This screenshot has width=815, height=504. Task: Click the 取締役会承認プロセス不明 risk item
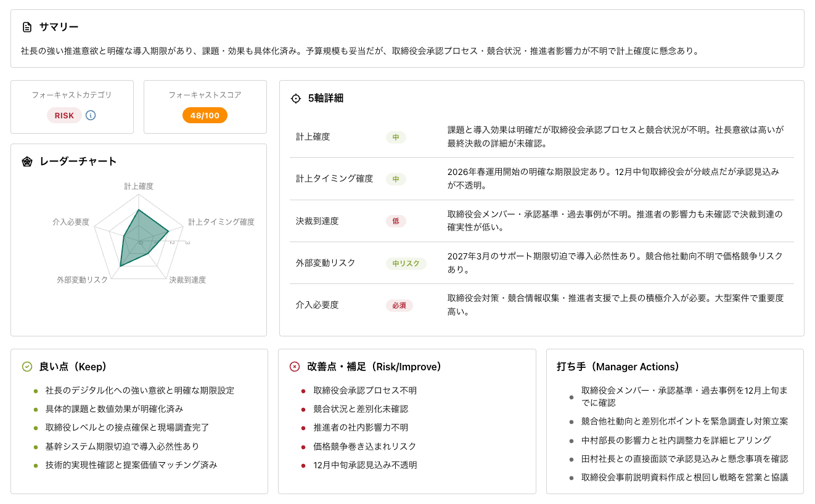click(365, 391)
